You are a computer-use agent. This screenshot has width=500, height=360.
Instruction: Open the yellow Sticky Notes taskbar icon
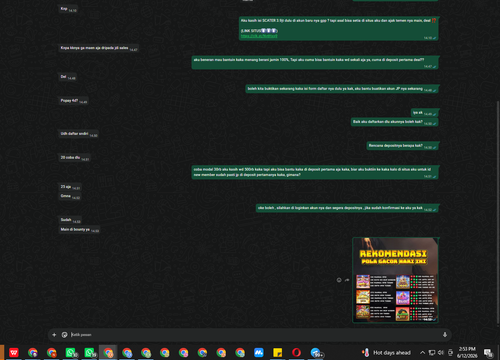(x=277, y=352)
